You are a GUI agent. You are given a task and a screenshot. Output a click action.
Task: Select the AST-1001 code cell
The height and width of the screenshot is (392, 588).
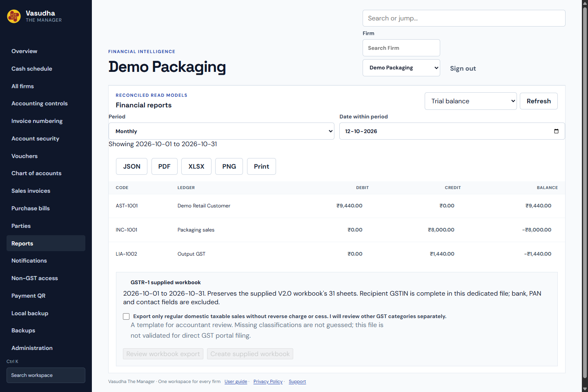[x=127, y=206]
